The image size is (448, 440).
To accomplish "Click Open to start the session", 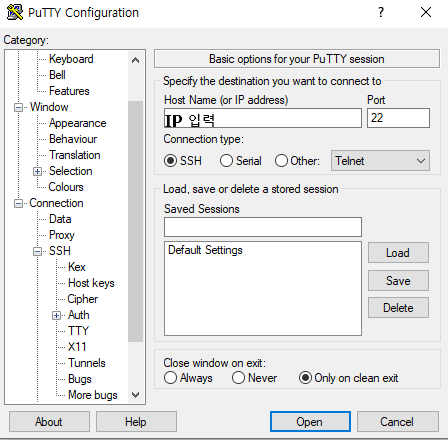I will [x=310, y=422].
